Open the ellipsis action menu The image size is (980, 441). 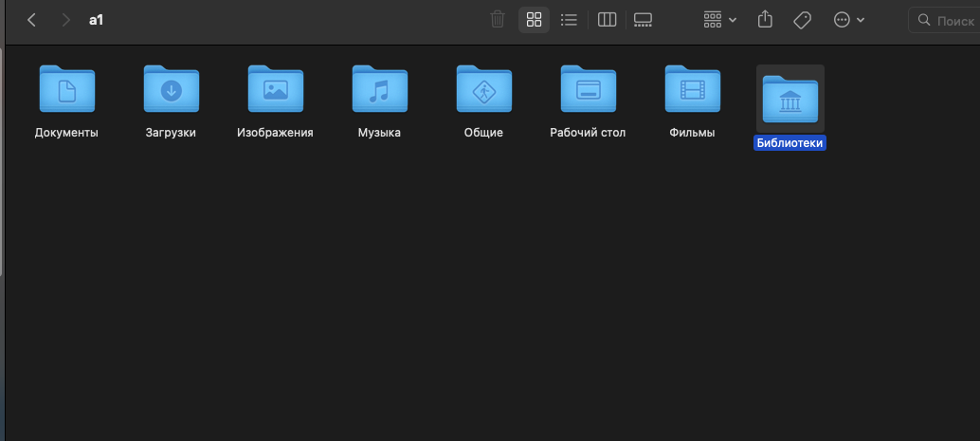click(849, 20)
